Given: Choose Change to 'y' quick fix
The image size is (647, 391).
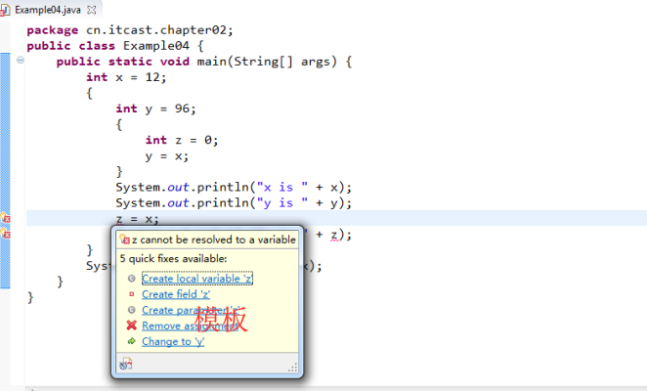Looking at the screenshot, I should [173, 342].
